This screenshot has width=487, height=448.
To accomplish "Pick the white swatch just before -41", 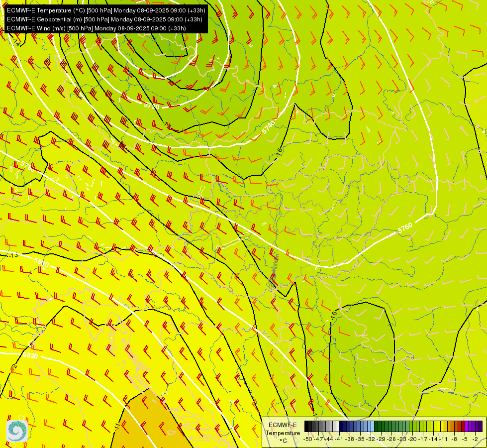I will coord(338,426).
